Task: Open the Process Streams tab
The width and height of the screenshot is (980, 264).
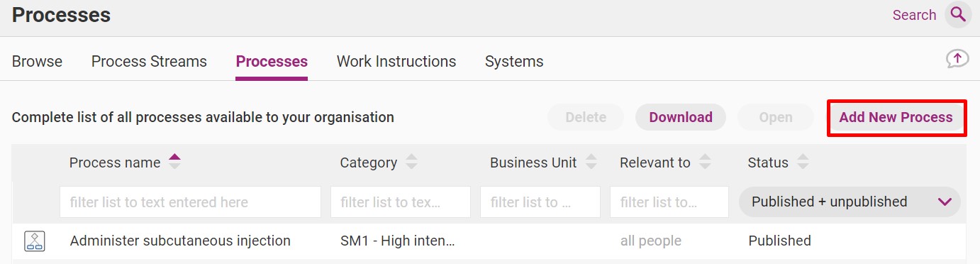Action: 149,62
